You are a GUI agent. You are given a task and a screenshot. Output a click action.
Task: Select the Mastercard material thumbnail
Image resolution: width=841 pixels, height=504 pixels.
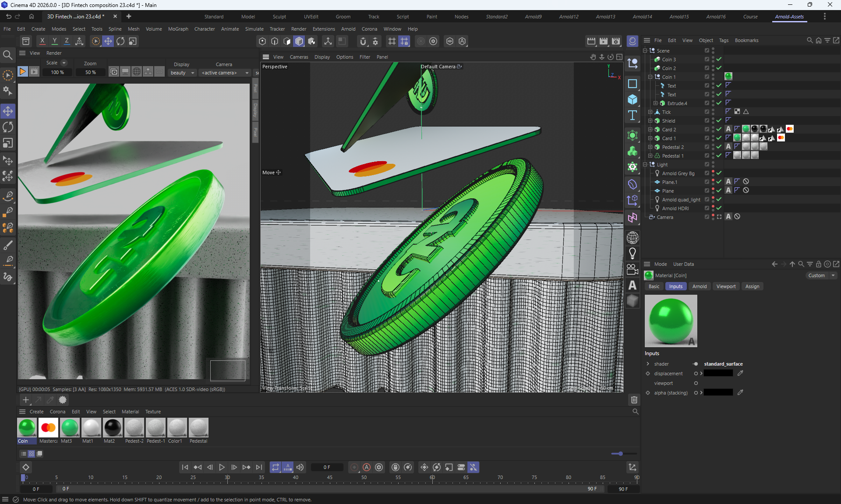[48, 427]
